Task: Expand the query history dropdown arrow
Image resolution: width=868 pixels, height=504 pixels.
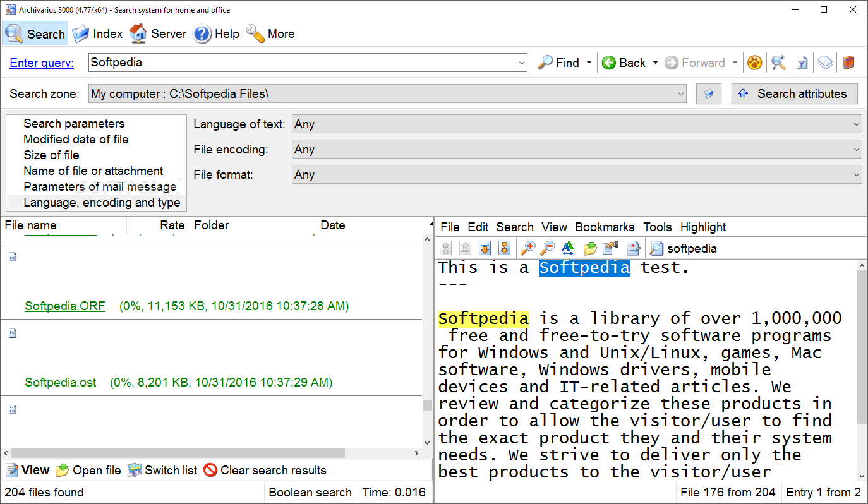Action: point(522,63)
